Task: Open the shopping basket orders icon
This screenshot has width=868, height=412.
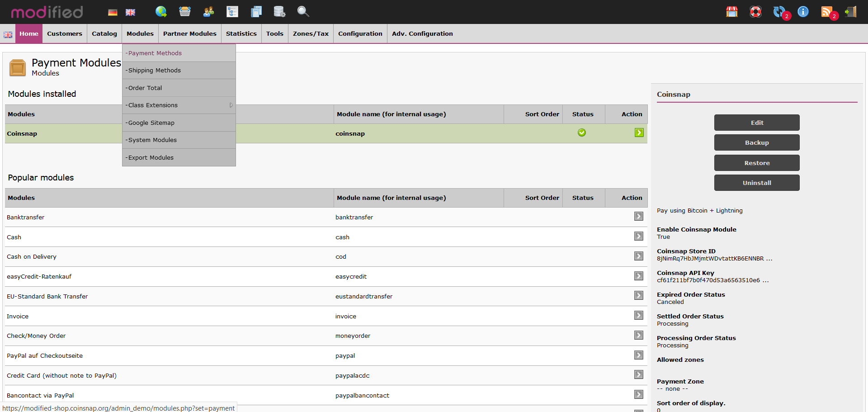Action: tap(184, 11)
